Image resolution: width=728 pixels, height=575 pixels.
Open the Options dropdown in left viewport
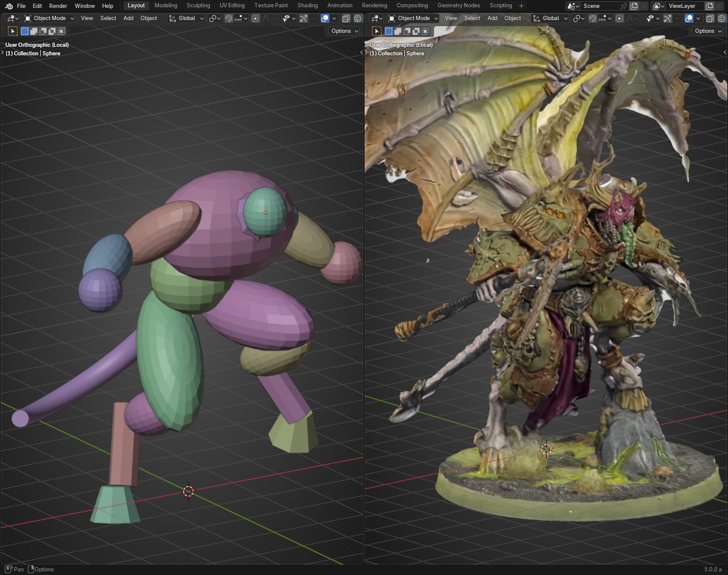click(345, 31)
